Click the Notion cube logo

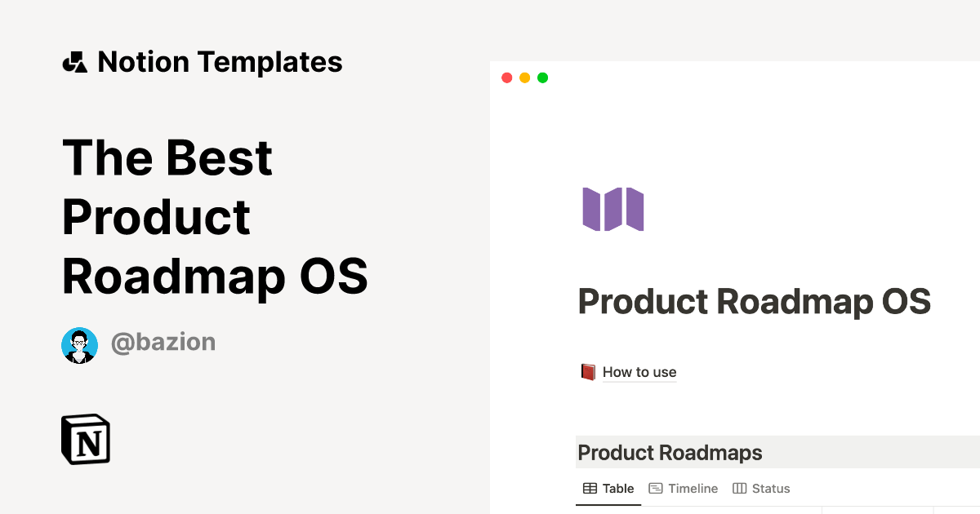pos(86,439)
